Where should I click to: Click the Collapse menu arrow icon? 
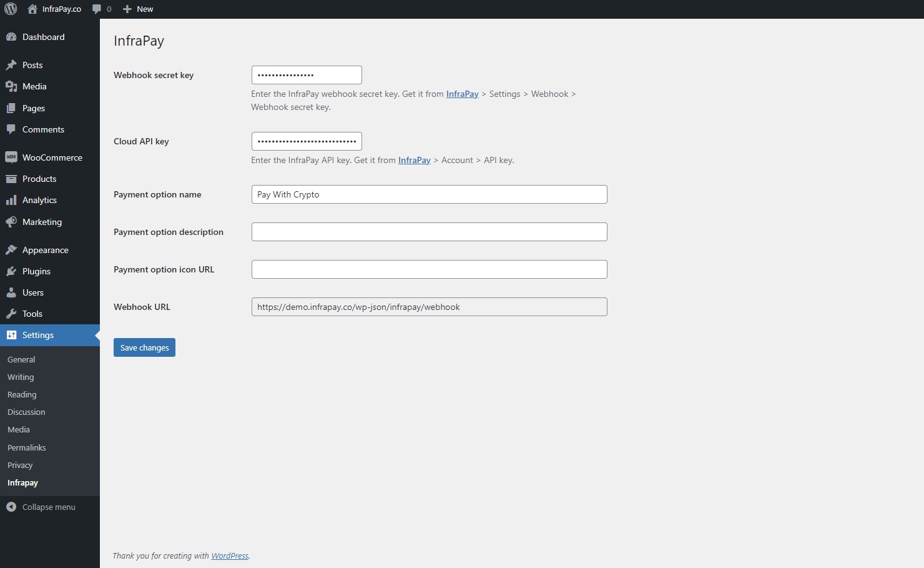click(x=11, y=507)
